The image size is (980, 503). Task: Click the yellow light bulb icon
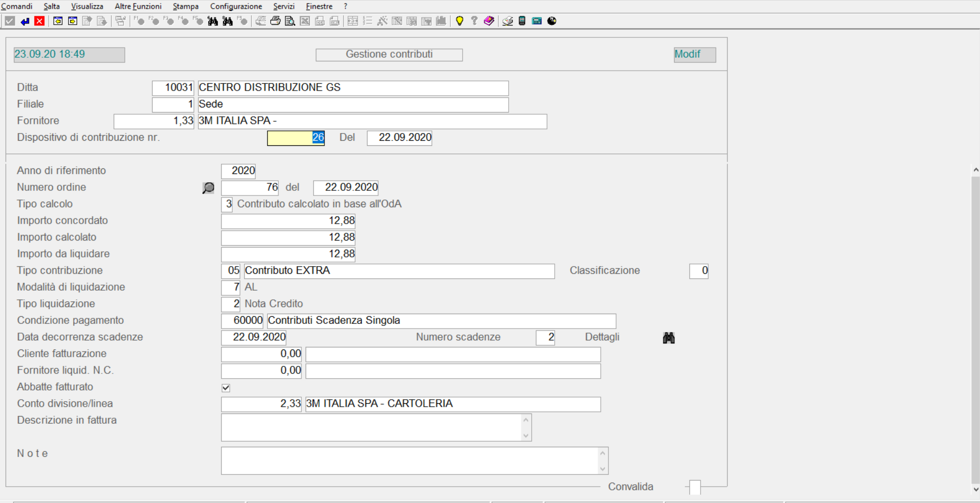coord(460,21)
